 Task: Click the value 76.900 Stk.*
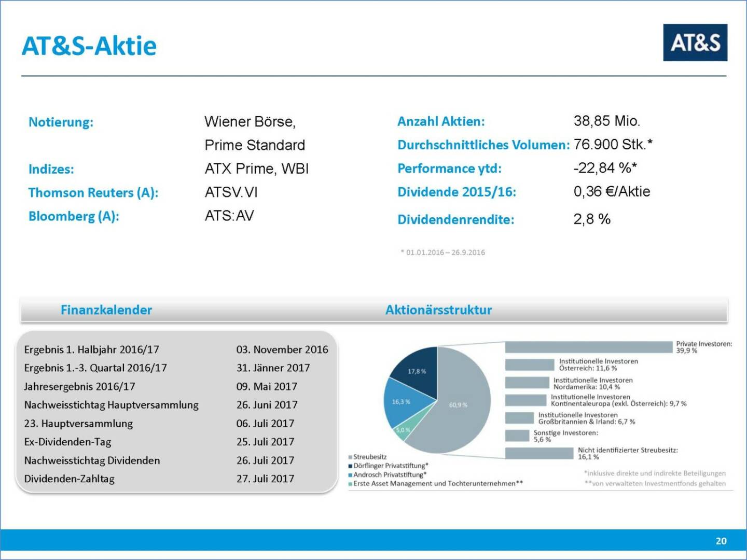click(x=613, y=144)
